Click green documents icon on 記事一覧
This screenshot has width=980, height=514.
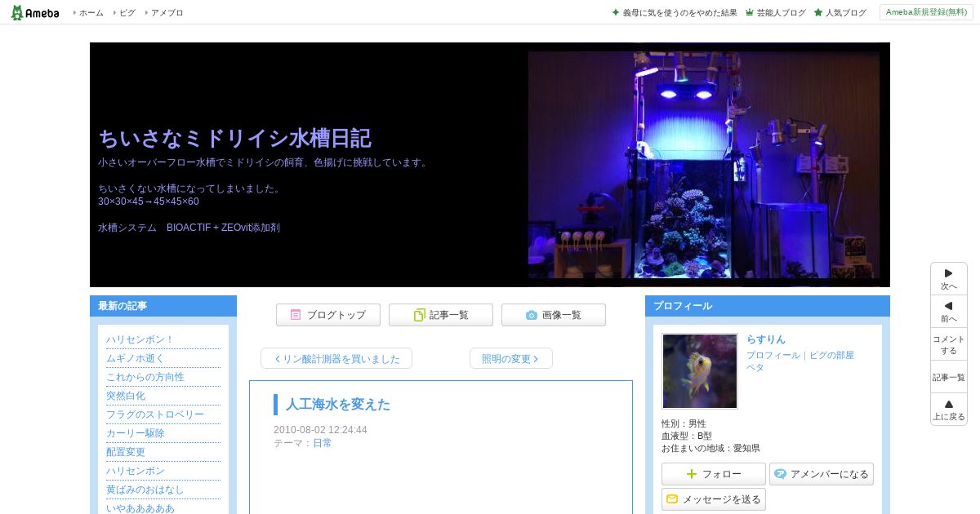420,315
